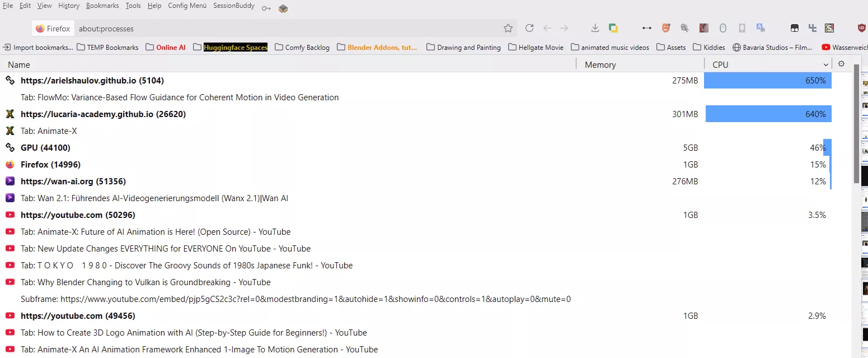868x358 pixels.
Task: Open the Comfy Backlog bookmarks folder
Action: tap(302, 48)
